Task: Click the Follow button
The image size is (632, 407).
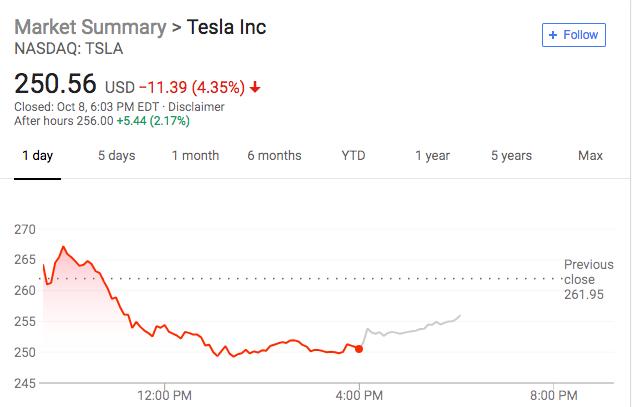Action: point(573,35)
